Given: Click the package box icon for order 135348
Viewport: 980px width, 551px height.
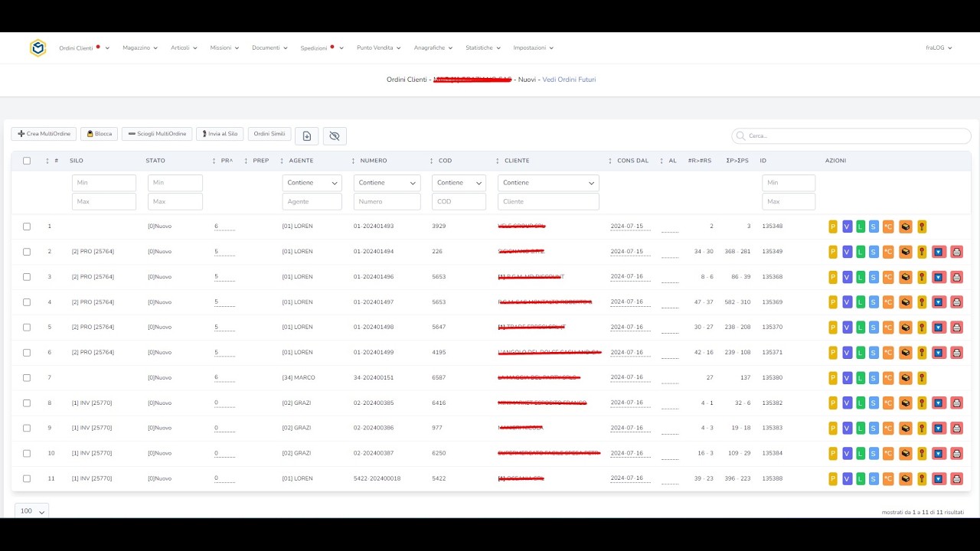Looking at the screenshot, I should [x=905, y=227].
